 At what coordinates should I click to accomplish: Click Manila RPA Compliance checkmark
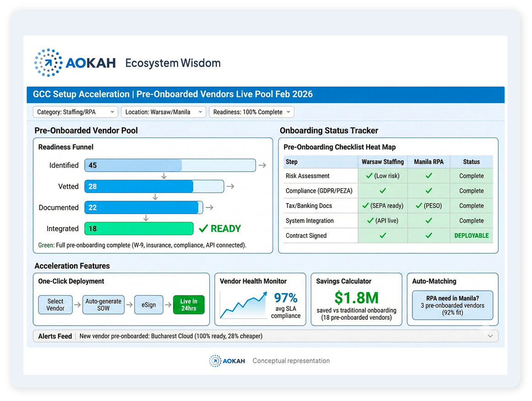coord(429,191)
